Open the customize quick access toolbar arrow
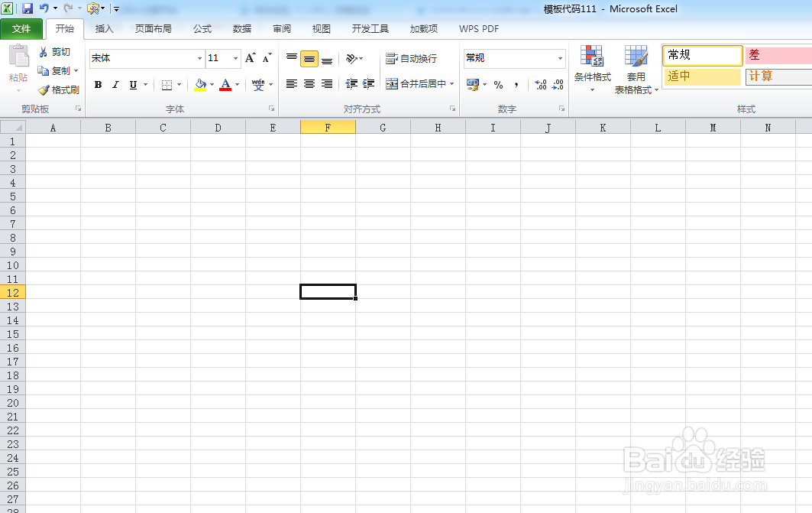Image resolution: width=812 pixels, height=513 pixels. [x=117, y=9]
